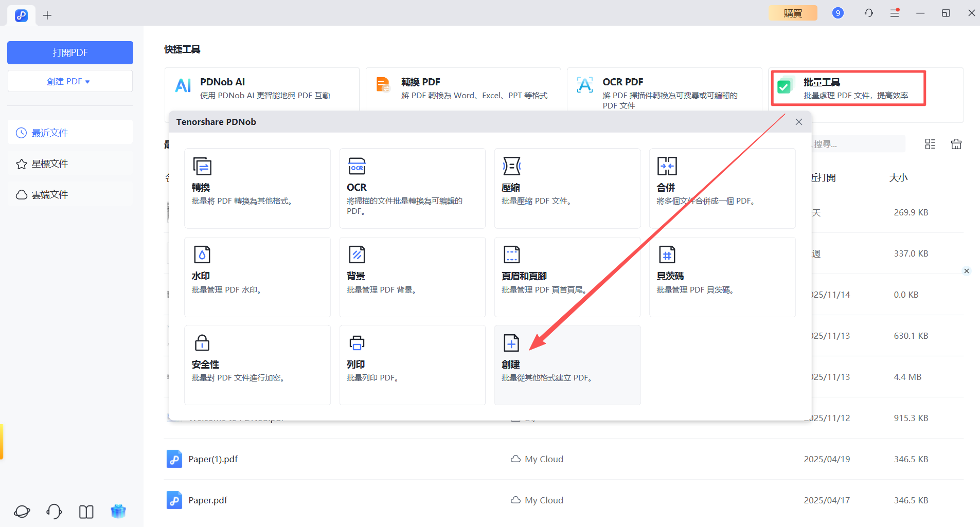Choose the batch Merge PDF tool

[x=722, y=188]
